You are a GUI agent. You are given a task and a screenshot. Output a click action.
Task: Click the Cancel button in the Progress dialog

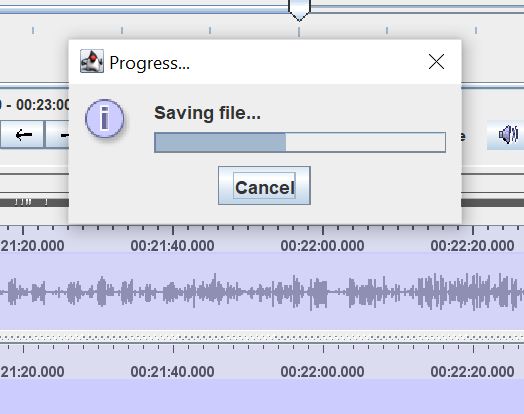click(x=264, y=185)
